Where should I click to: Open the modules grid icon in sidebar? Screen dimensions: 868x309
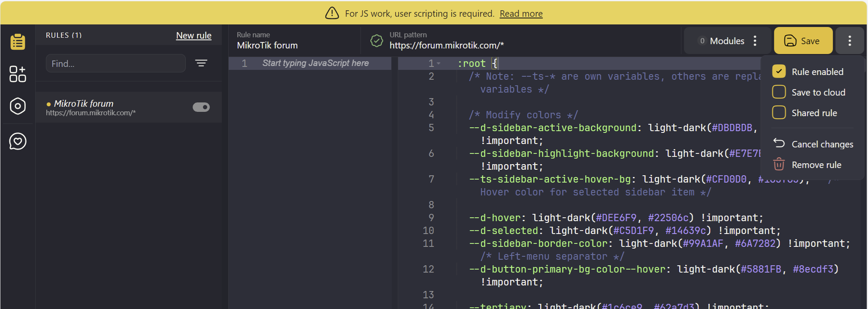(18, 74)
